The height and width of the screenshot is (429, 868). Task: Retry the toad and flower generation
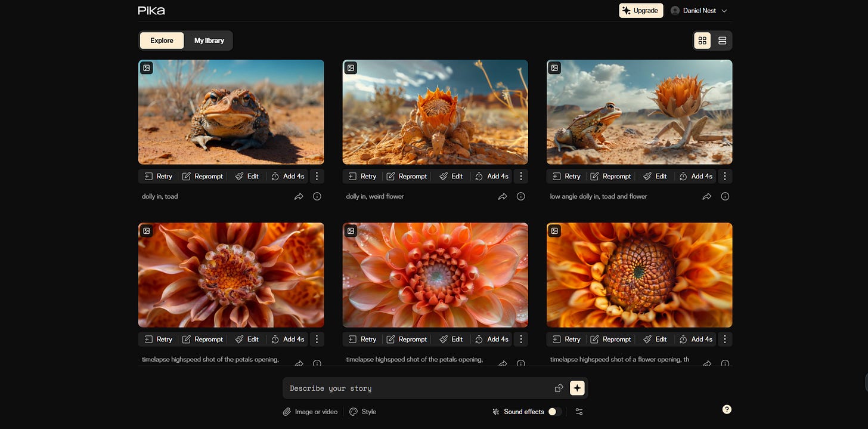pos(566,176)
